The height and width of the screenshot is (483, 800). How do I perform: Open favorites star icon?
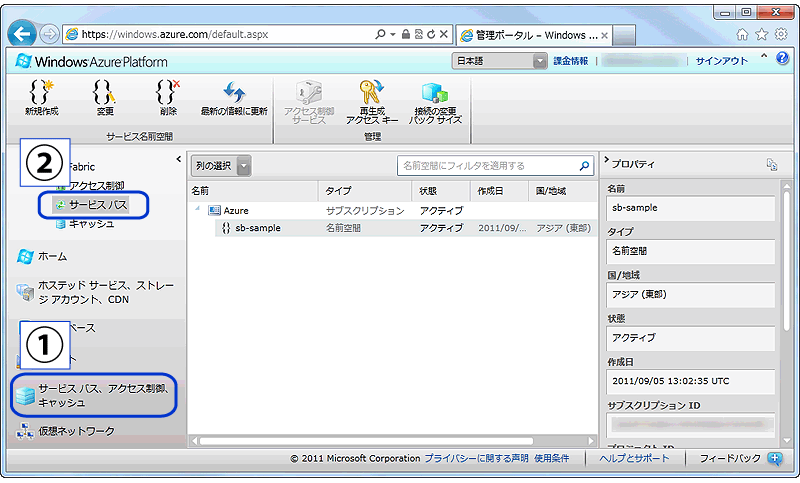pyautogui.click(x=762, y=34)
